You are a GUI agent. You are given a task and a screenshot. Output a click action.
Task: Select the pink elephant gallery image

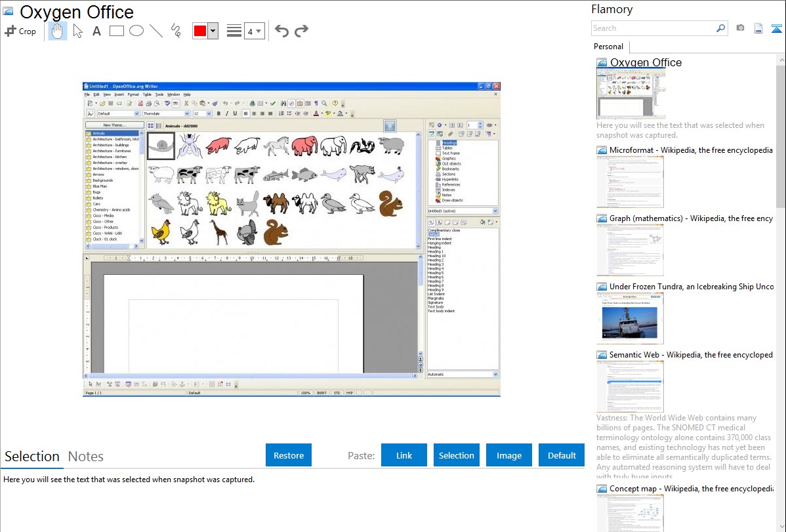click(x=304, y=146)
